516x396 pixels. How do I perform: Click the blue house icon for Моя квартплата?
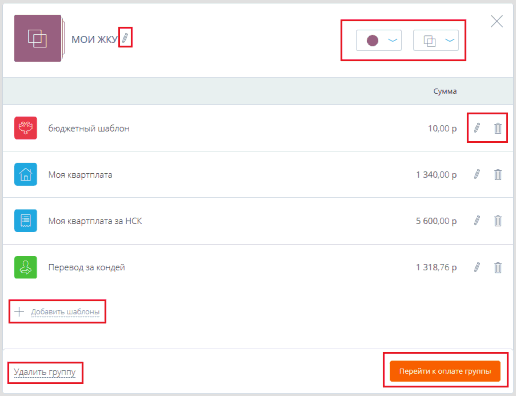coord(25,174)
